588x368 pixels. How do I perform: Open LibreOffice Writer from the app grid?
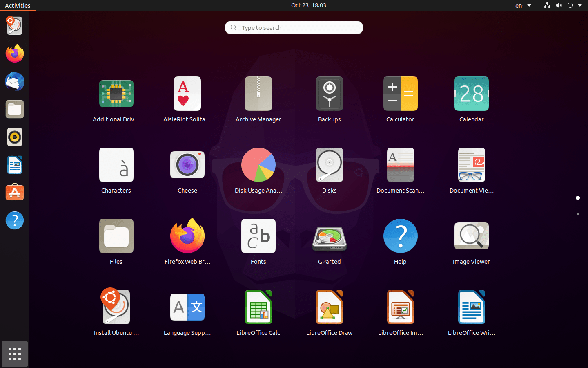472,307
